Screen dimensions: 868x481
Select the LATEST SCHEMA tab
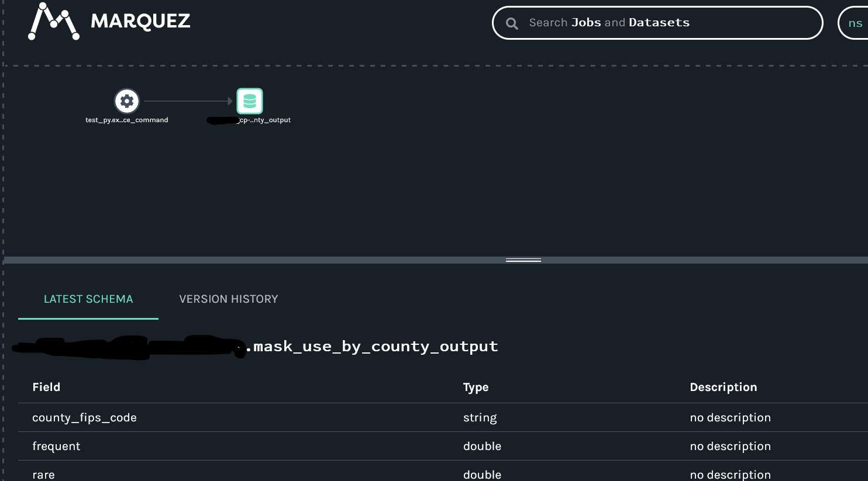88,299
